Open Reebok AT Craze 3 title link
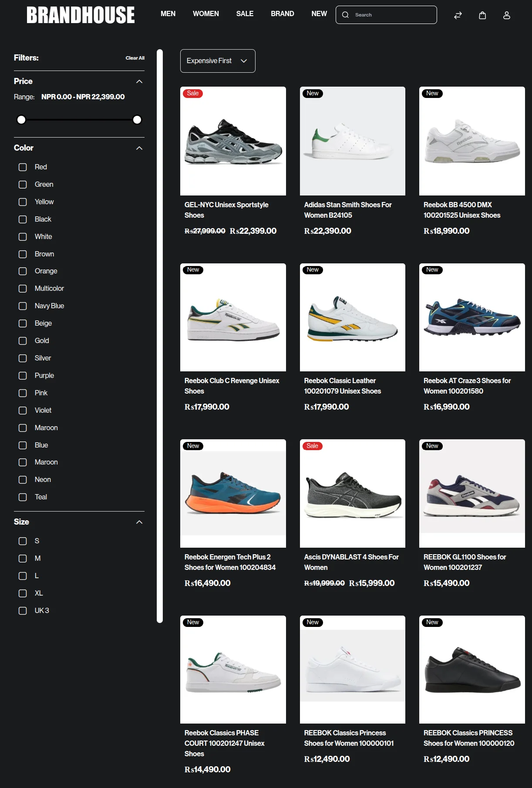This screenshot has height=788, width=532. click(467, 386)
